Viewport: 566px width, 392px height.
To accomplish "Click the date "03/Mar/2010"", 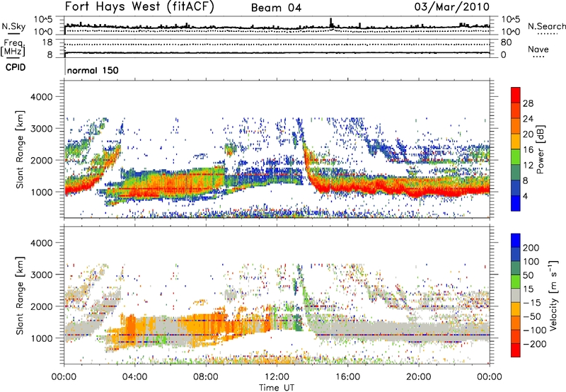I will click(451, 7).
